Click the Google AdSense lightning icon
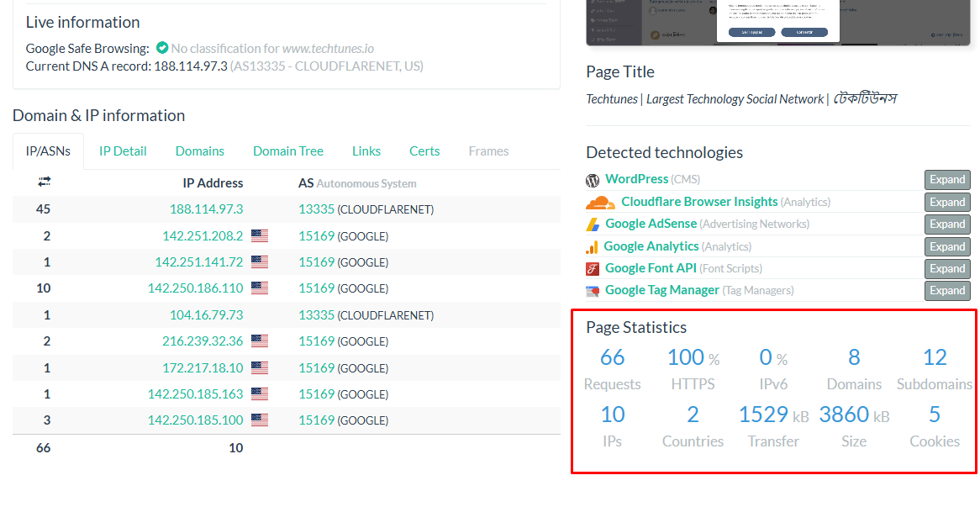 tap(594, 224)
